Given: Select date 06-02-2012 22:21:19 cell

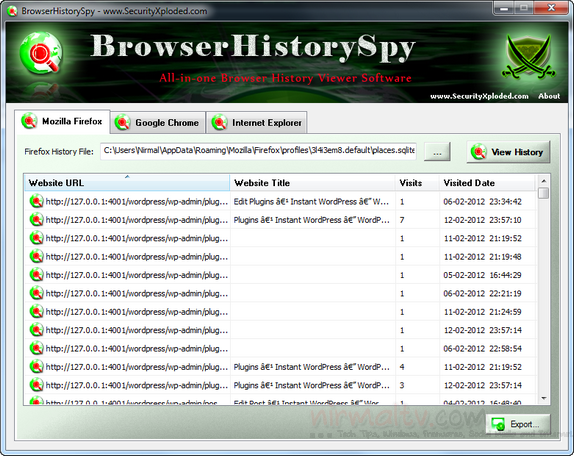Looking at the screenshot, I should [482, 293].
